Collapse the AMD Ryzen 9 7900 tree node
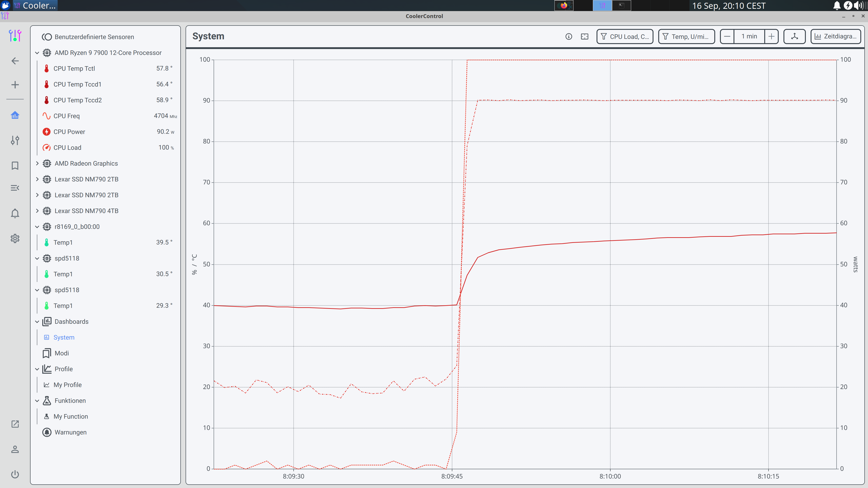Screen dimensions: 868x488 point(37,53)
